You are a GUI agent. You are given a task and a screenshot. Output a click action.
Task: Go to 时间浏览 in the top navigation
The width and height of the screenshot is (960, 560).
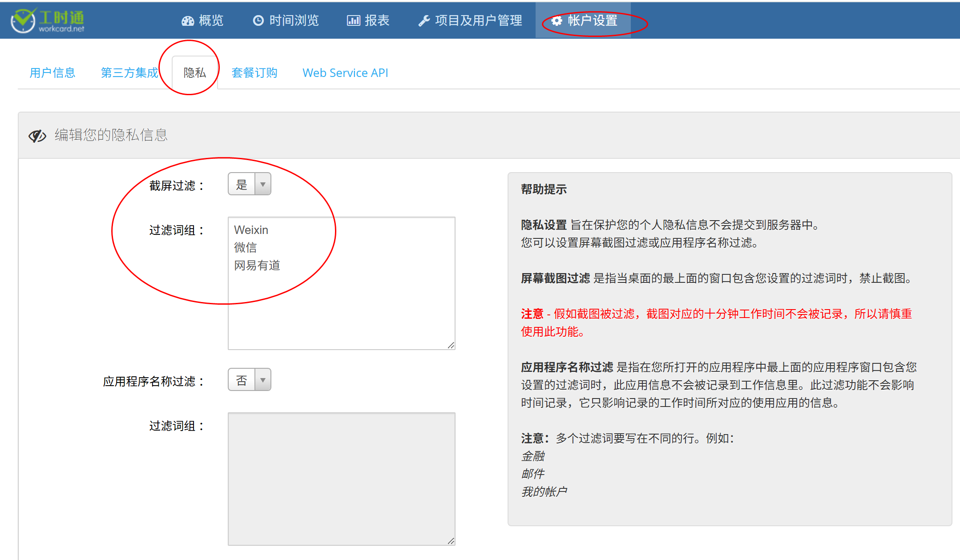[x=294, y=20]
